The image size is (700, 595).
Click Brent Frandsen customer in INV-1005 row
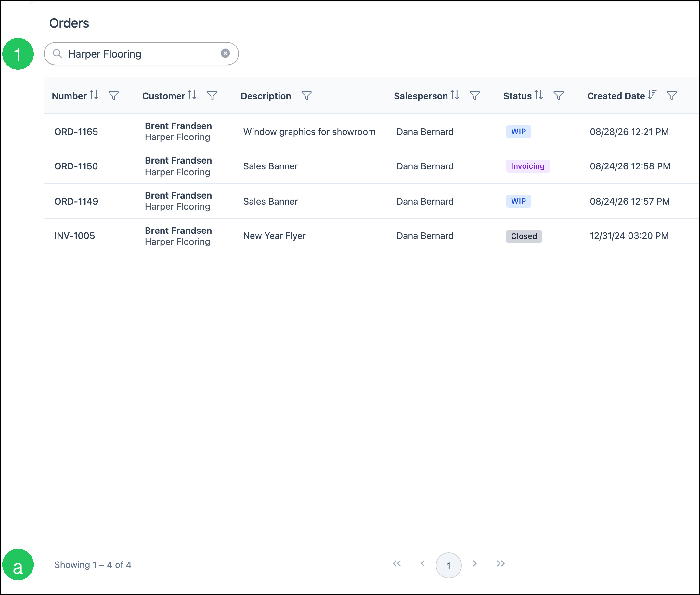(x=178, y=231)
